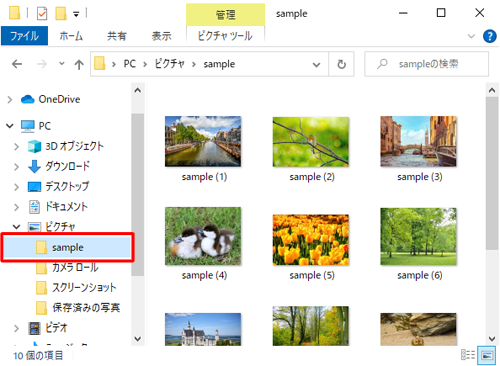Select OneDrive in the navigation pane
This screenshot has width=500, height=366.
pyautogui.click(x=50, y=99)
